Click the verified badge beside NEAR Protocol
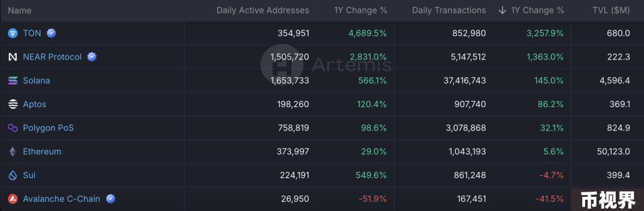 point(92,57)
